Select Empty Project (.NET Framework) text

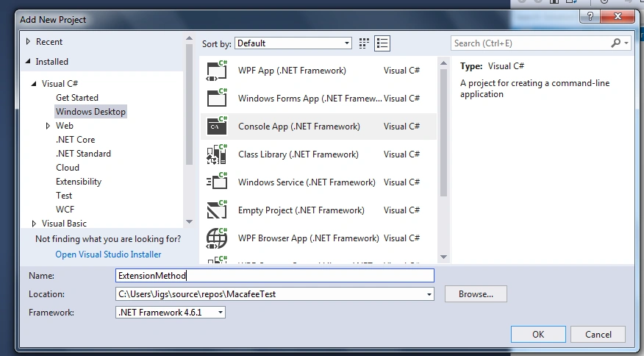pyautogui.click(x=301, y=210)
